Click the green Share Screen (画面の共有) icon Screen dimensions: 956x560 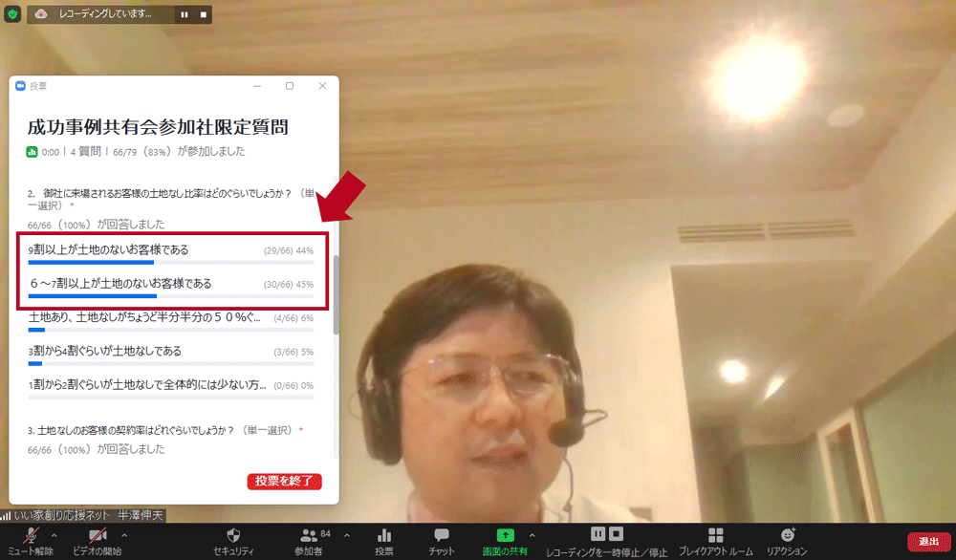[x=506, y=535]
